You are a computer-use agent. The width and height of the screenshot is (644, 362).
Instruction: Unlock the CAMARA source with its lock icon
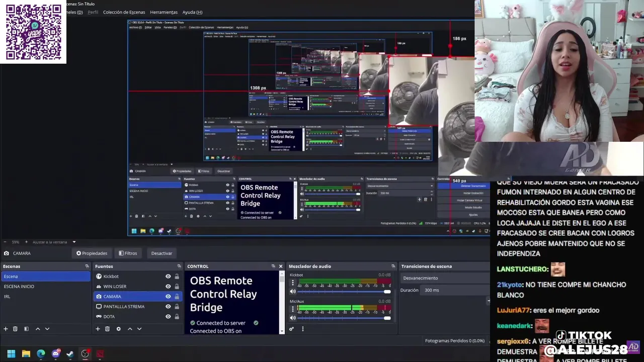click(x=177, y=297)
